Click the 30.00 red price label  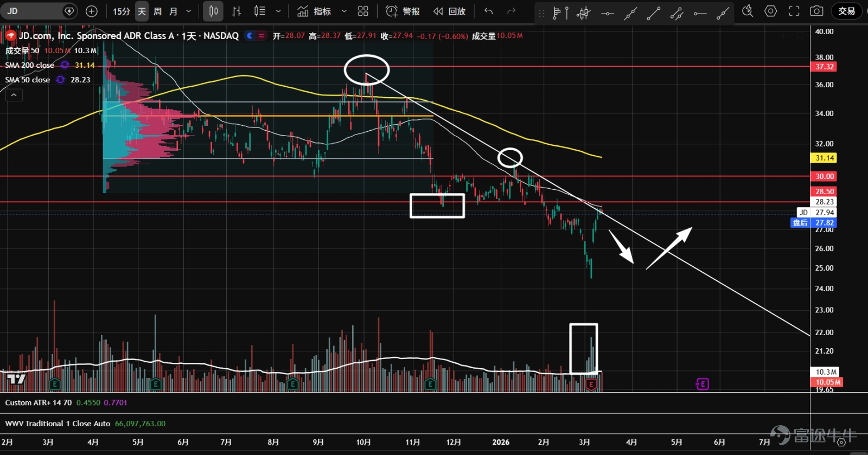(x=825, y=176)
